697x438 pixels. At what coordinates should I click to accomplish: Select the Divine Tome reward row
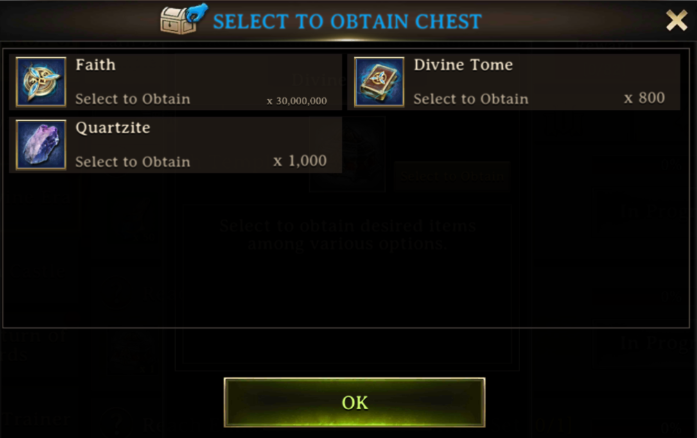click(514, 82)
